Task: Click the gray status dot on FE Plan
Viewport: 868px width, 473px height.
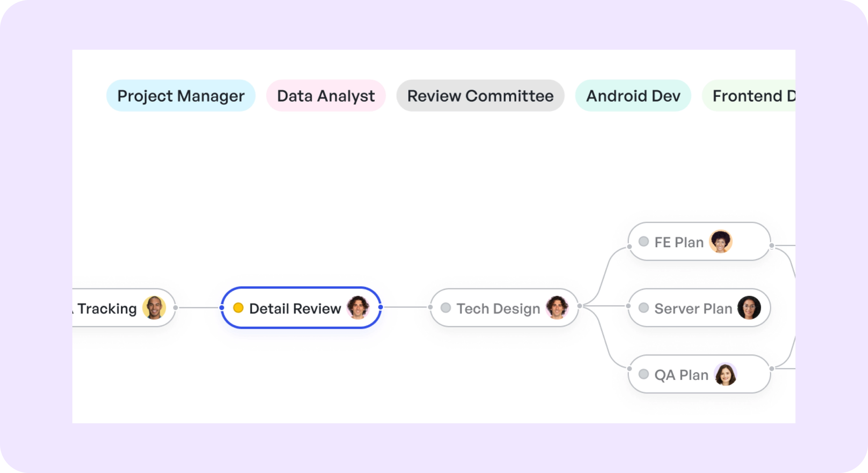Action: click(x=643, y=241)
